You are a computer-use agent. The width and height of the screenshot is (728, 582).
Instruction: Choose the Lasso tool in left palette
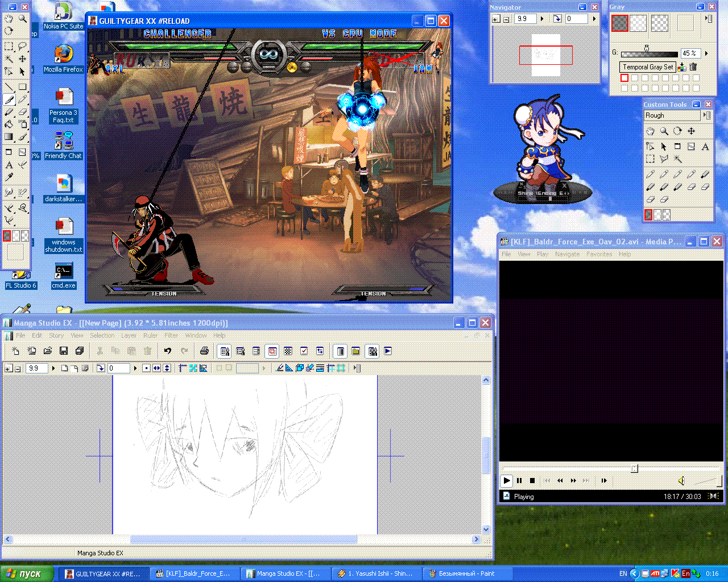coord(23,46)
